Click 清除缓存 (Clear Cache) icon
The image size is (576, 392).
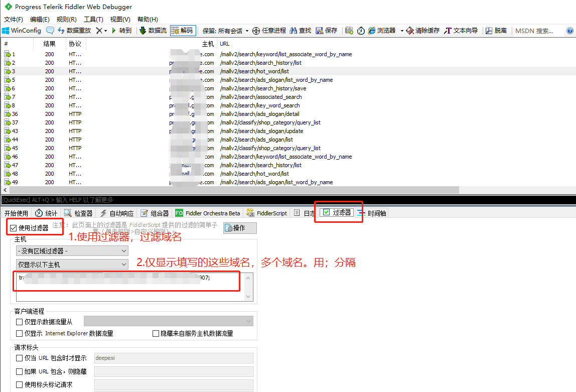tap(410, 31)
